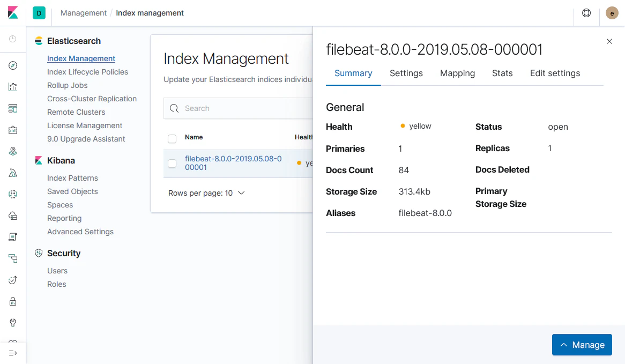Open the Help menu lifebuoy icon
This screenshot has width=625, height=364.
tap(586, 13)
